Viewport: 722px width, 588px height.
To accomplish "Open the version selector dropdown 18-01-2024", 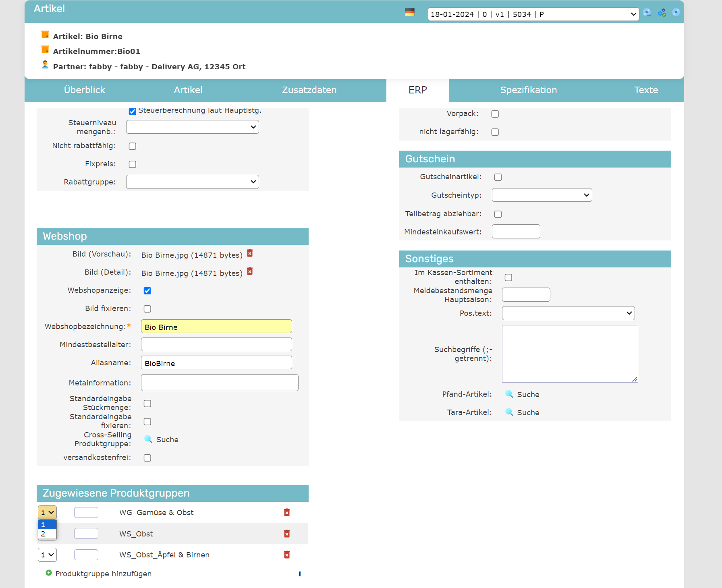I will (533, 14).
